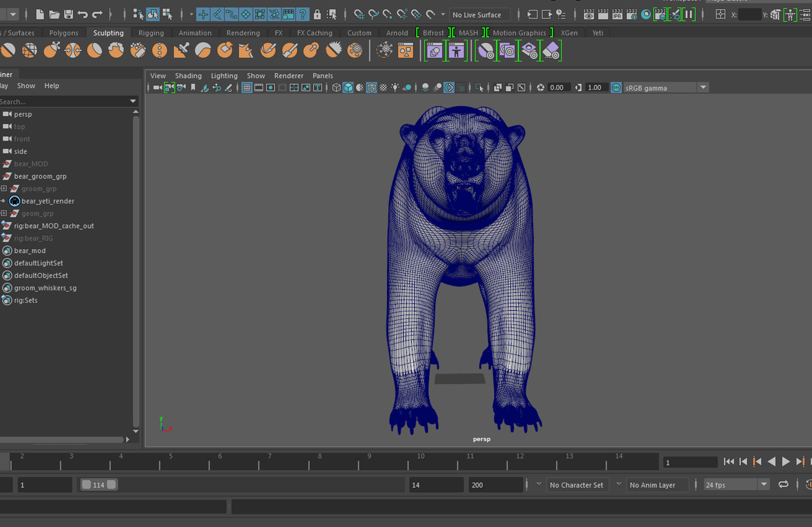Click the Snap to grids magnet icon
The height and width of the screenshot is (527, 812).
pyautogui.click(x=359, y=15)
